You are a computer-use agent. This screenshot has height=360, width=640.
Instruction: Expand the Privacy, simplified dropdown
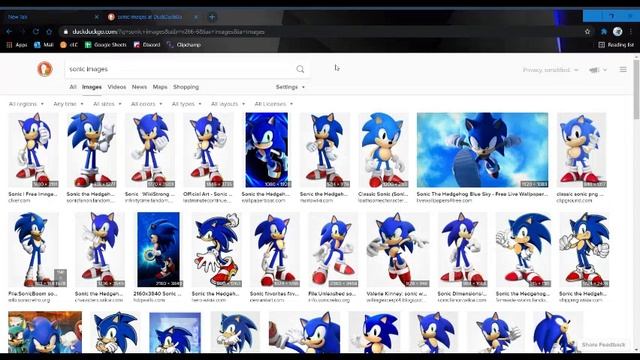coord(551,70)
